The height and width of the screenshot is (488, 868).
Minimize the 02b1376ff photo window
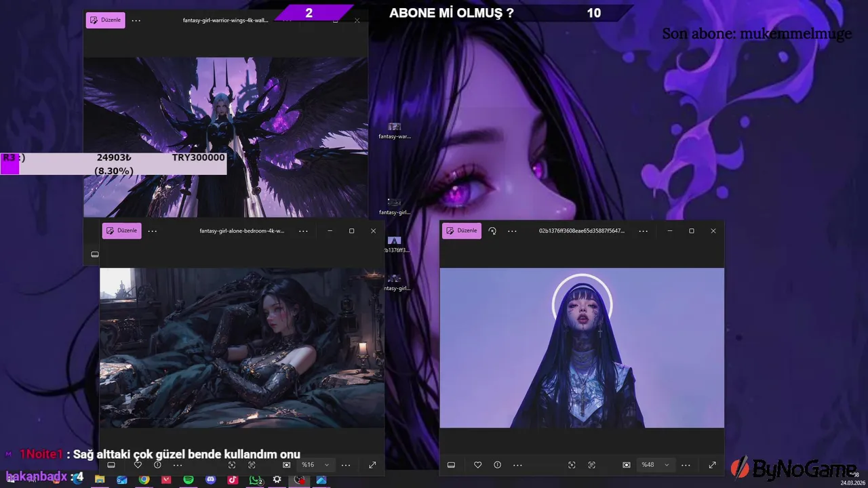point(669,231)
